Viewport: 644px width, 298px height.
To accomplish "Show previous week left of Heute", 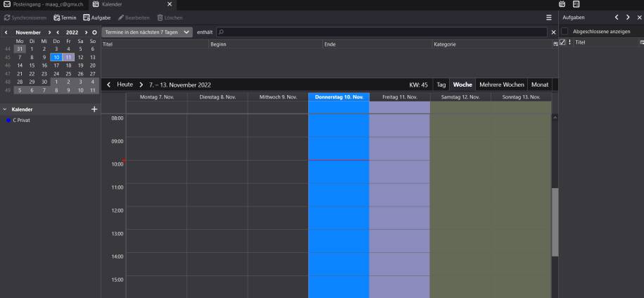I will tap(109, 85).
